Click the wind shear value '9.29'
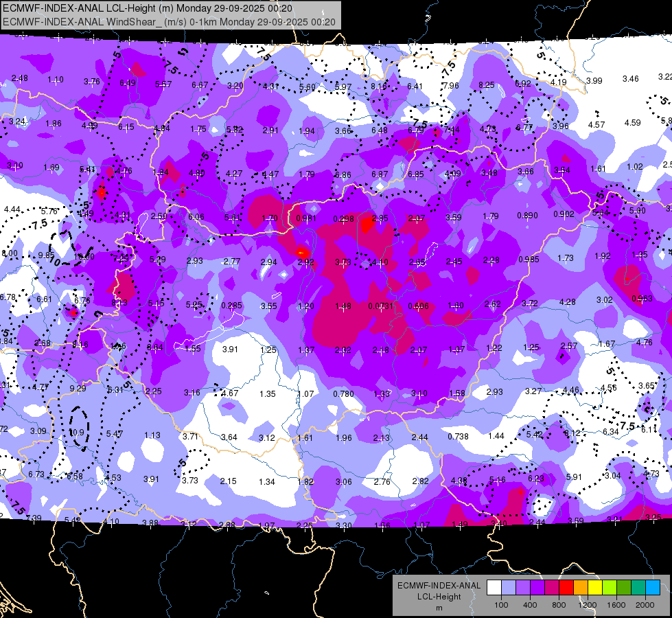 click(x=78, y=389)
